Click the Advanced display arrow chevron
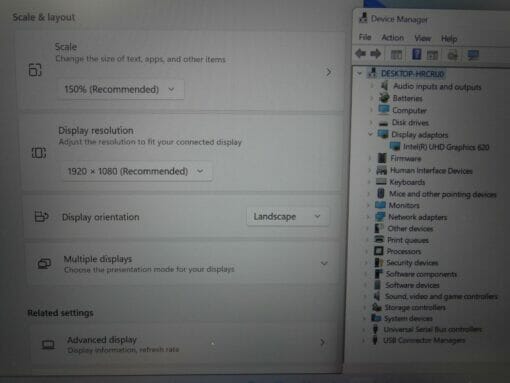The height and width of the screenshot is (383, 510). coord(322,342)
